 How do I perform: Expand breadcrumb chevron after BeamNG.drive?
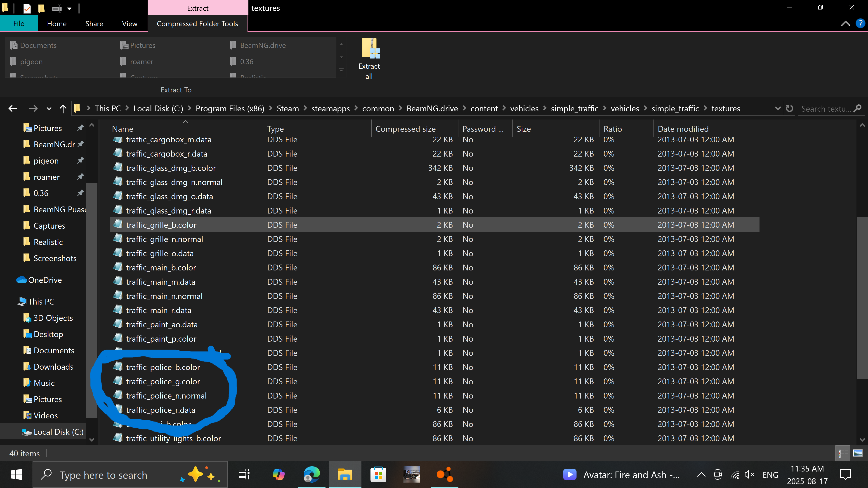pos(464,108)
